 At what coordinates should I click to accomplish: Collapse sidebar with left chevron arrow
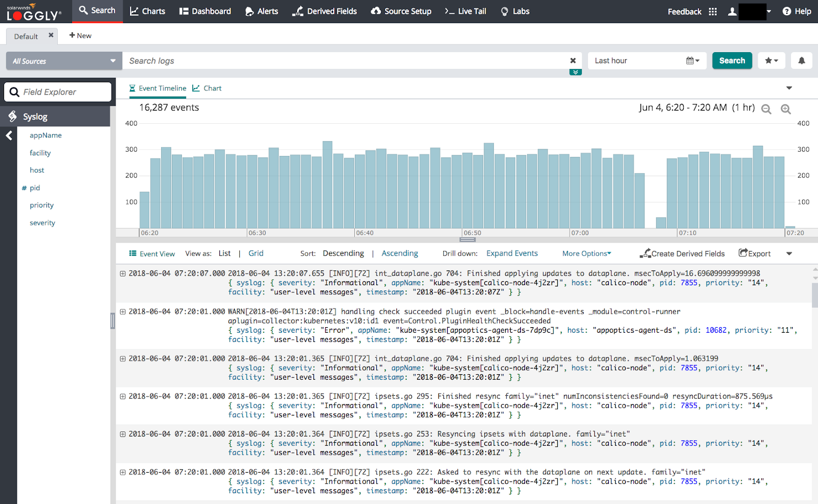pyautogui.click(x=9, y=135)
